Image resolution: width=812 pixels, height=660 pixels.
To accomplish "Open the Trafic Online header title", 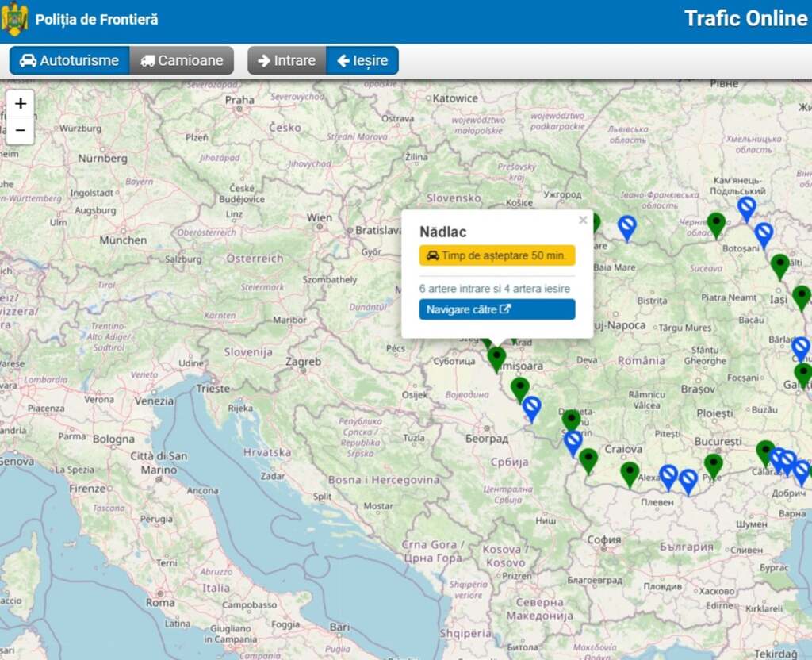I will (745, 19).
